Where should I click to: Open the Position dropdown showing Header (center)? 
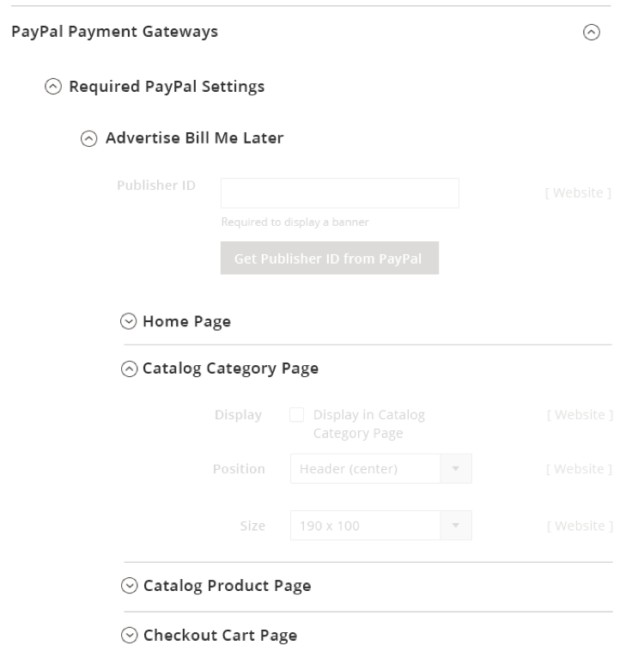tap(365, 469)
